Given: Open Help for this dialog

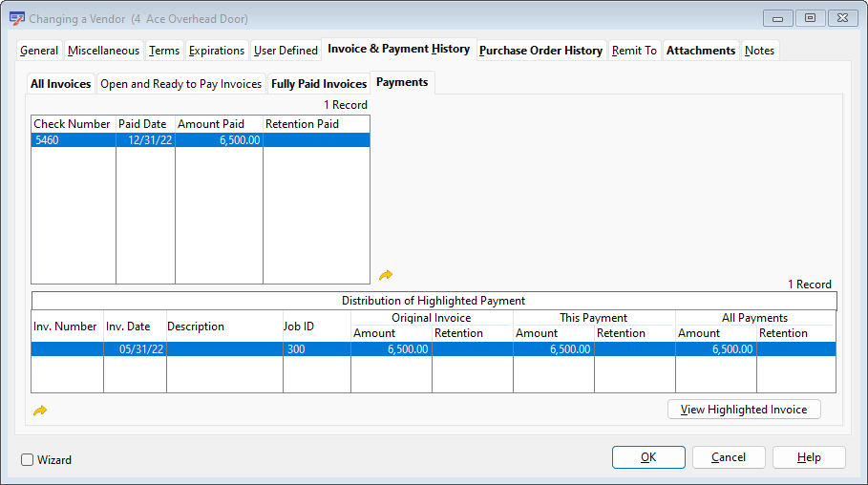Looking at the screenshot, I should pyautogui.click(x=808, y=457).
